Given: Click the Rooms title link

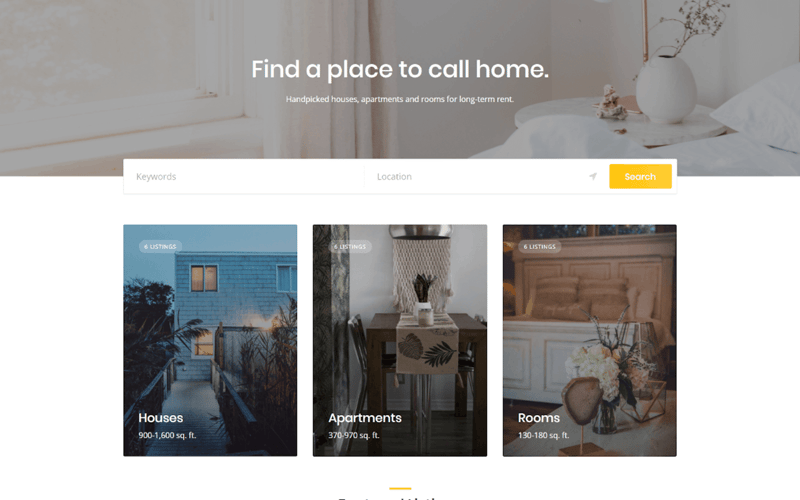Looking at the screenshot, I should [539, 418].
